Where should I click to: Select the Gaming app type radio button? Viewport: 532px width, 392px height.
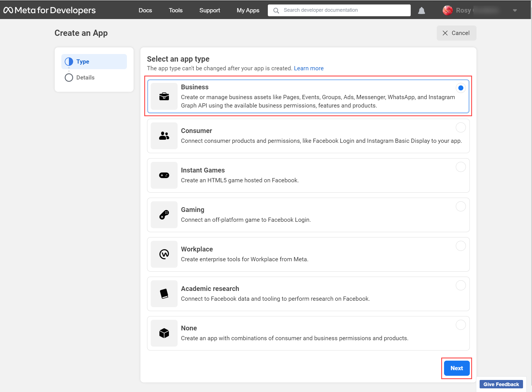click(x=460, y=206)
